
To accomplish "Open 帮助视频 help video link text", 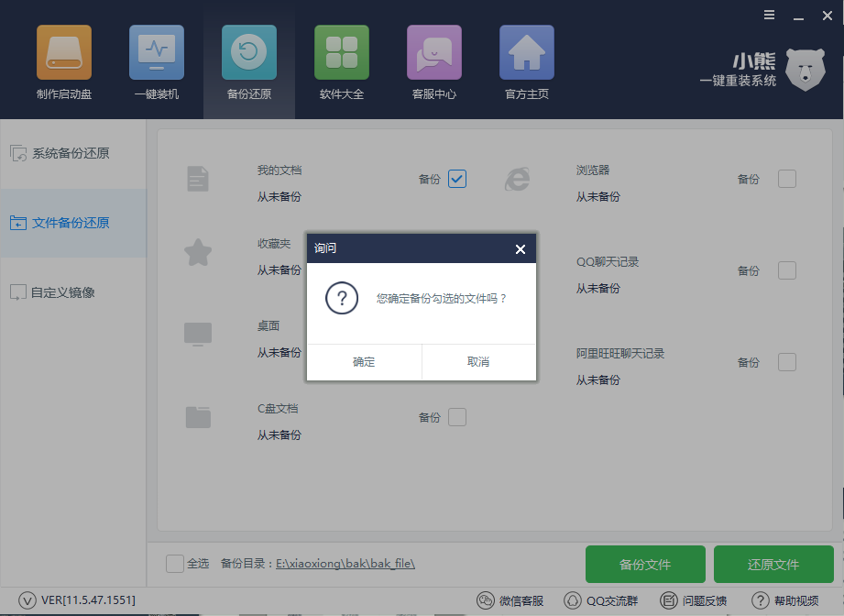I will coord(796,600).
